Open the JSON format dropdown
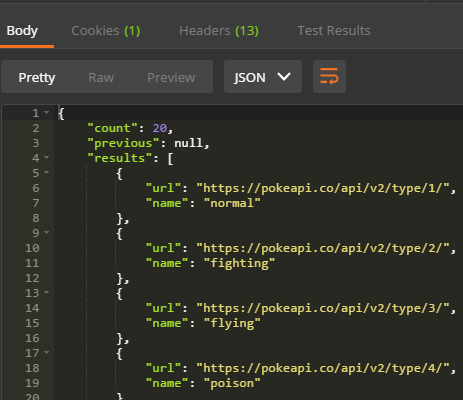Image resolution: width=463 pixels, height=400 pixels. coord(263,76)
